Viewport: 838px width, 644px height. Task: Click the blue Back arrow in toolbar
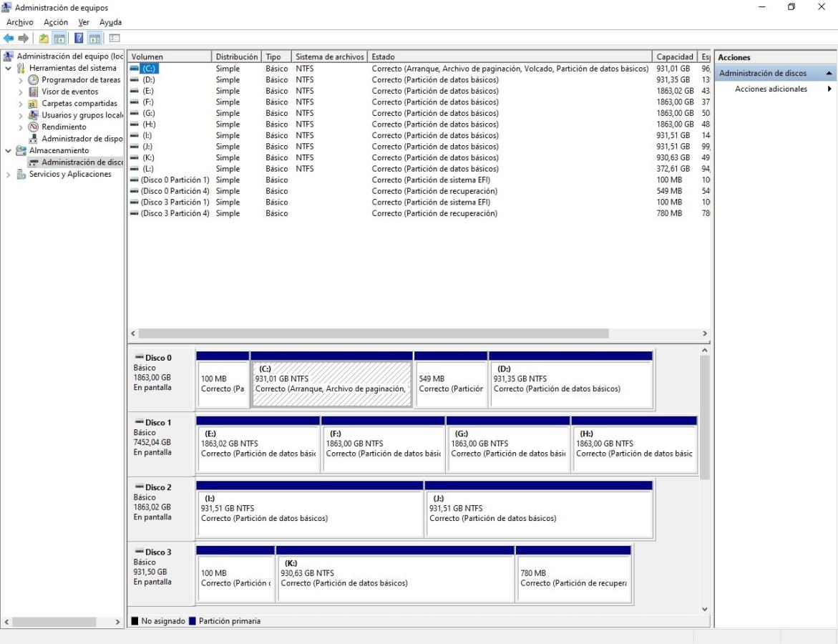9,38
